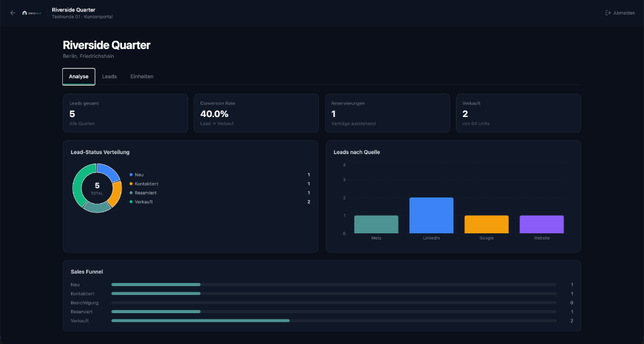Click the Neu funnel progress bar
This screenshot has height=344, width=644.
[x=334, y=284]
